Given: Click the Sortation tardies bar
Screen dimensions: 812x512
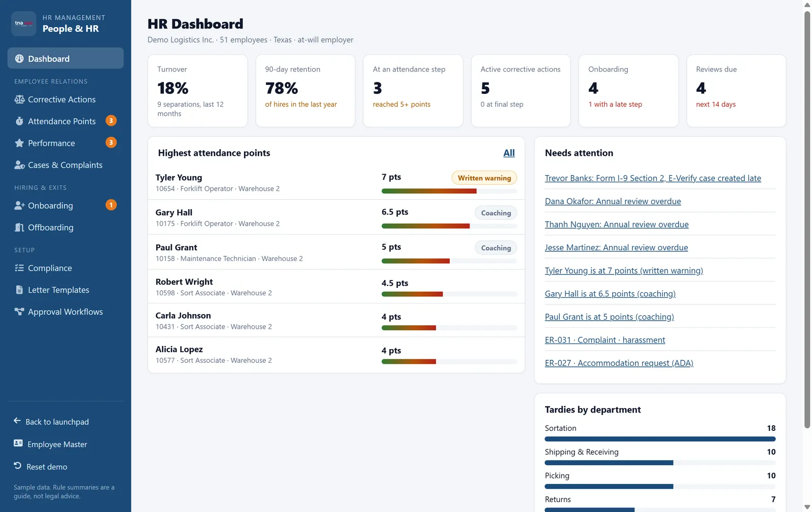Looking at the screenshot, I should [660, 439].
